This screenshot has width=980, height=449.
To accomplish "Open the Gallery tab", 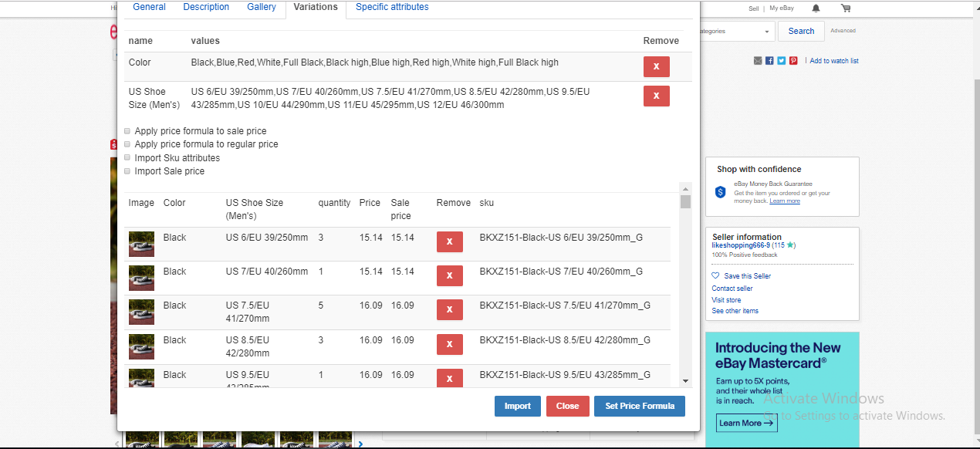I will [262, 7].
